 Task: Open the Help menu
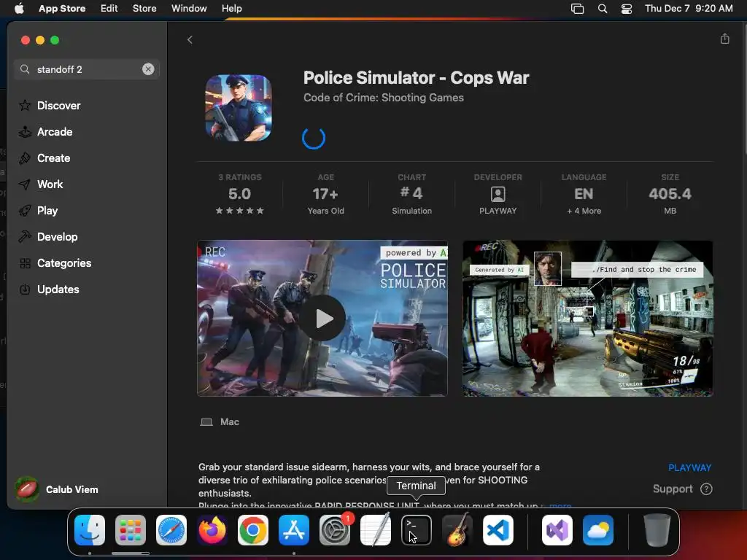pyautogui.click(x=231, y=9)
